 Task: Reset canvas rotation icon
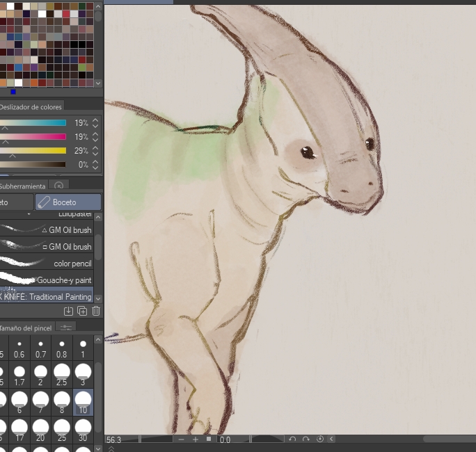click(320, 439)
